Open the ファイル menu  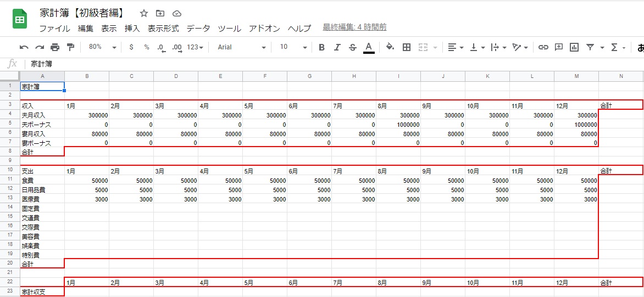coord(54,29)
